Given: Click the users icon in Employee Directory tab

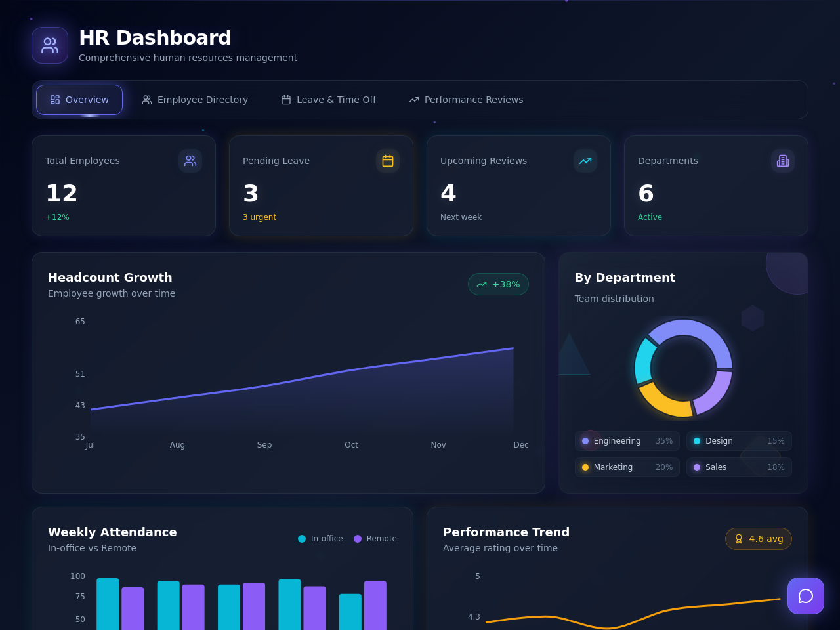Looking at the screenshot, I should (147, 100).
